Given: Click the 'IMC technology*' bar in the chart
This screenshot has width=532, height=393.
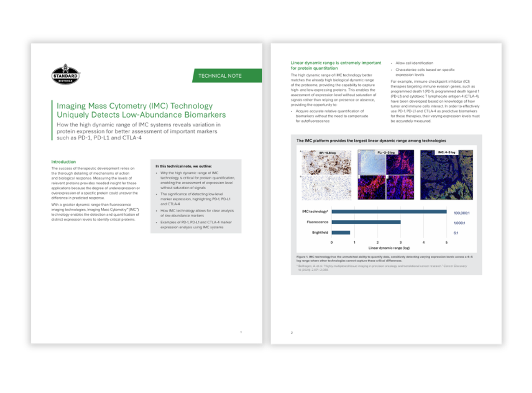Looking at the screenshot, I should click(x=389, y=212).
